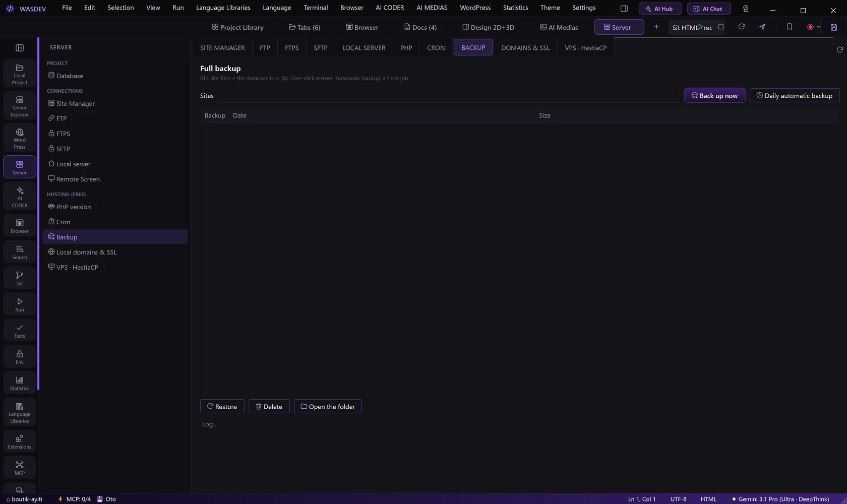
Task: Click the mobile device preview icon
Action: [790, 27]
